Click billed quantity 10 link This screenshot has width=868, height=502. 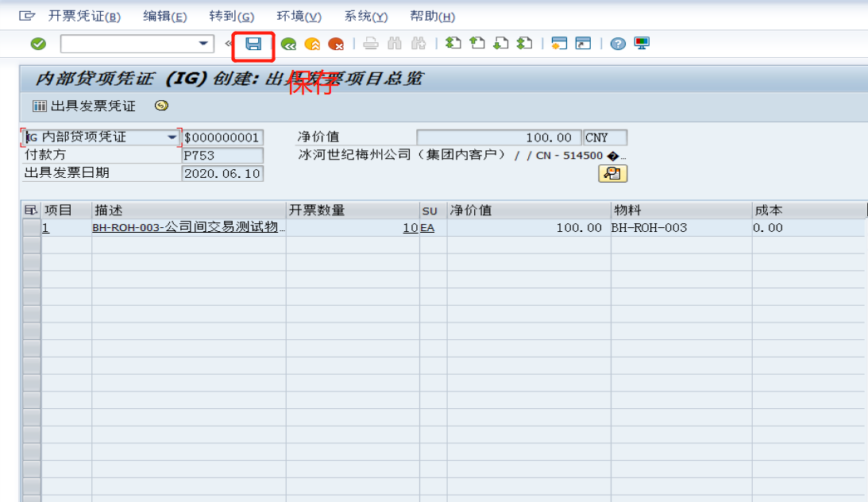point(411,227)
